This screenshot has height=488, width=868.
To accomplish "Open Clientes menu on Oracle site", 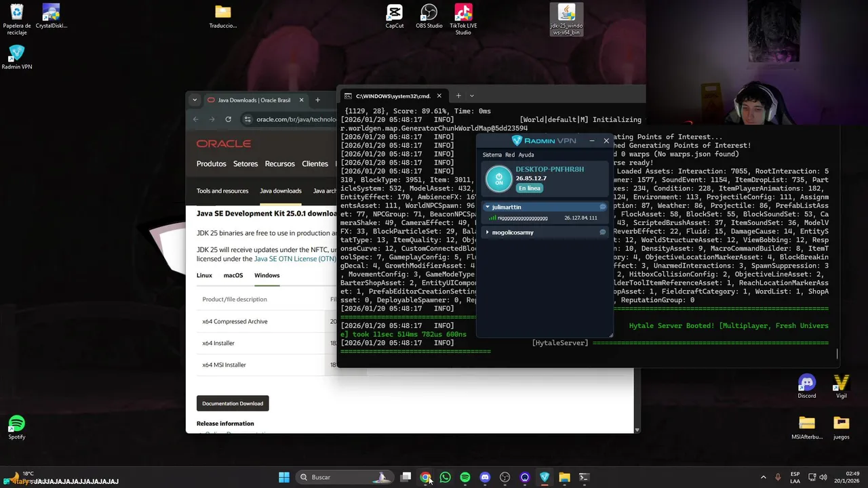I will click(x=315, y=163).
